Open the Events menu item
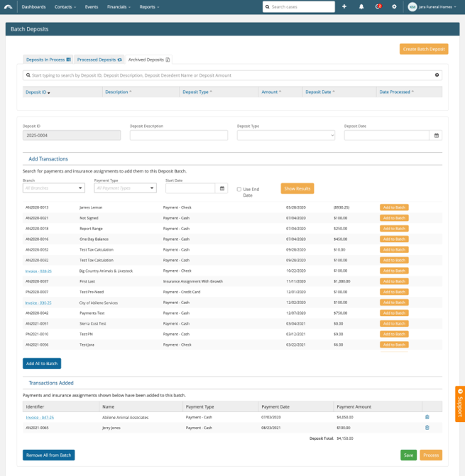465x476 pixels. [x=92, y=6]
